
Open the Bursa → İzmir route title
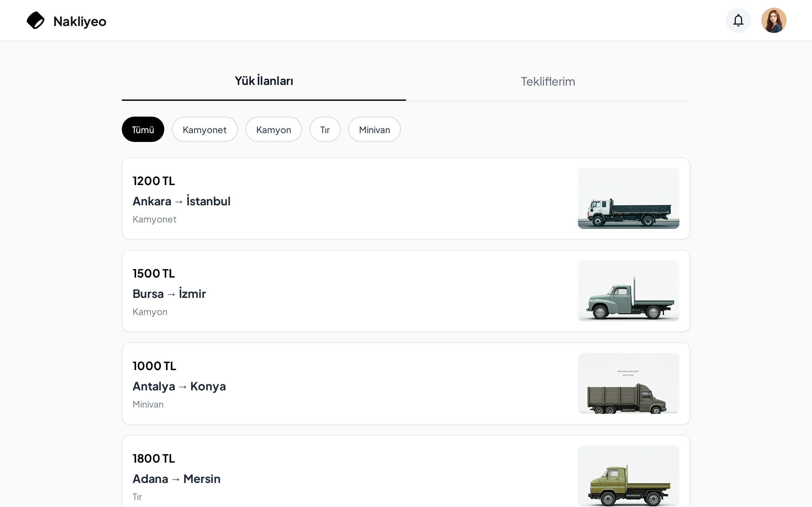pos(169,294)
